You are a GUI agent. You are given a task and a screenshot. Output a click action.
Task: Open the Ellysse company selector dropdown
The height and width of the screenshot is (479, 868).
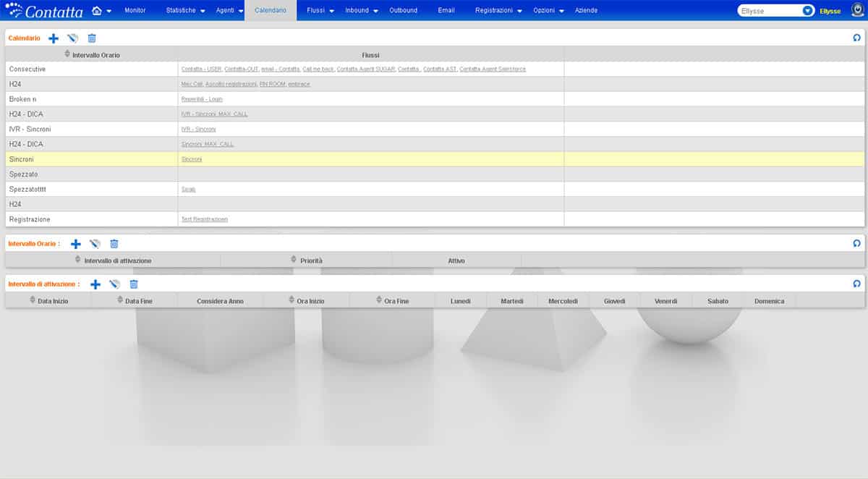tap(808, 11)
